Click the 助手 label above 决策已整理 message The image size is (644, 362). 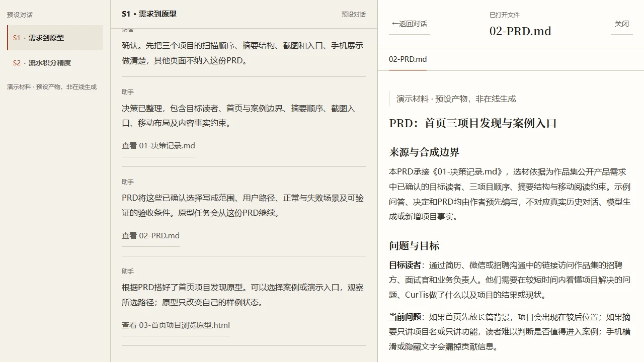(128, 92)
